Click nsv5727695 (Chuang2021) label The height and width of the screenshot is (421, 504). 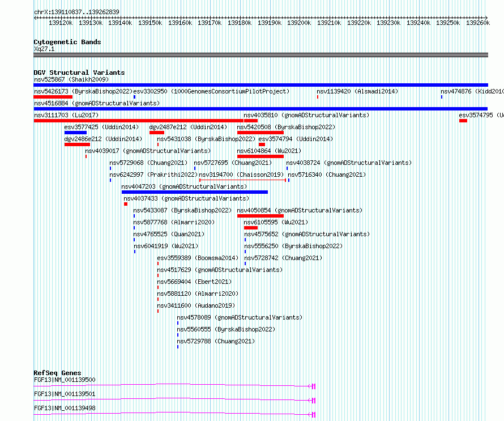click(233, 163)
